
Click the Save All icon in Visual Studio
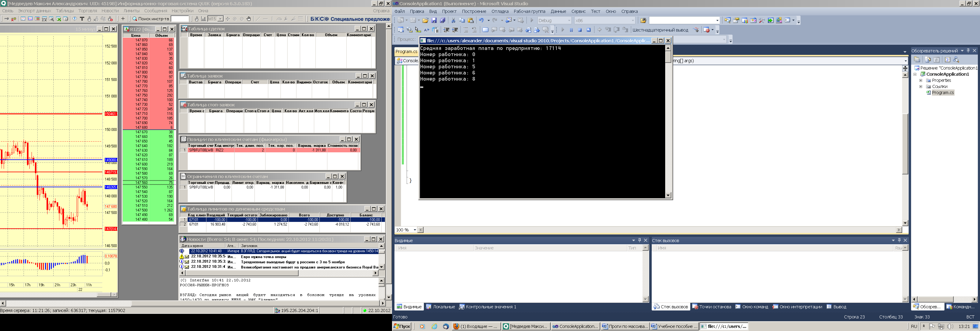pos(443,21)
